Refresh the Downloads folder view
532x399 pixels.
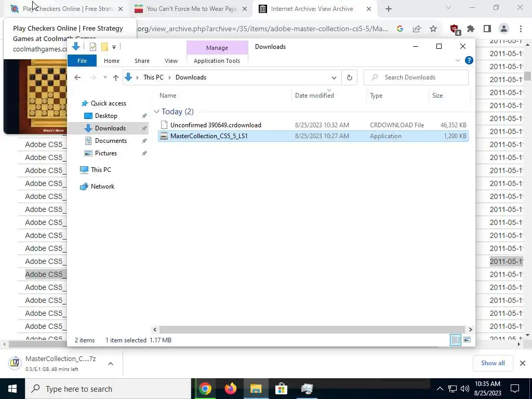click(350, 78)
